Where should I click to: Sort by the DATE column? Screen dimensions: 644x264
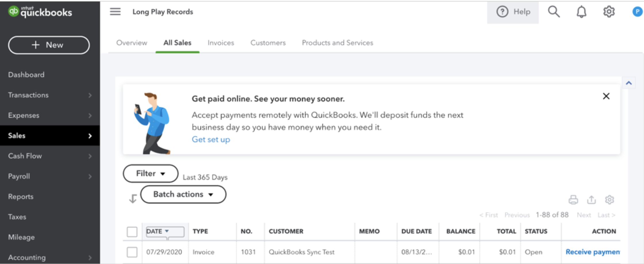[x=165, y=231]
